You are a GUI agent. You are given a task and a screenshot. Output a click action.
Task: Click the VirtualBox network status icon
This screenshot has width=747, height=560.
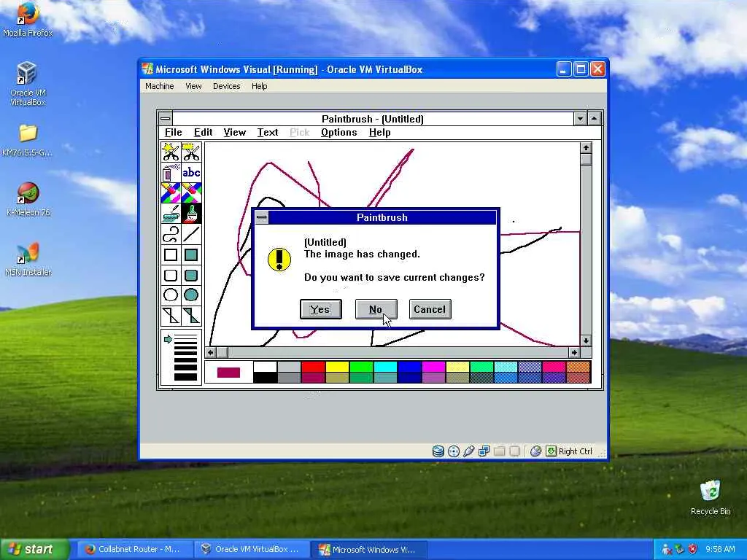[x=484, y=451]
